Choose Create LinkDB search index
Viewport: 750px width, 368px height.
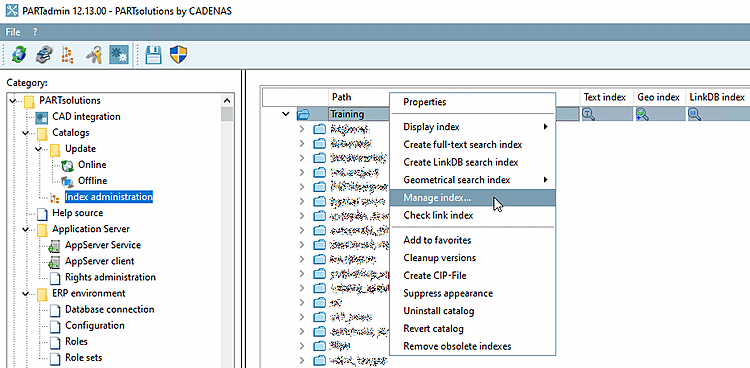(473, 162)
